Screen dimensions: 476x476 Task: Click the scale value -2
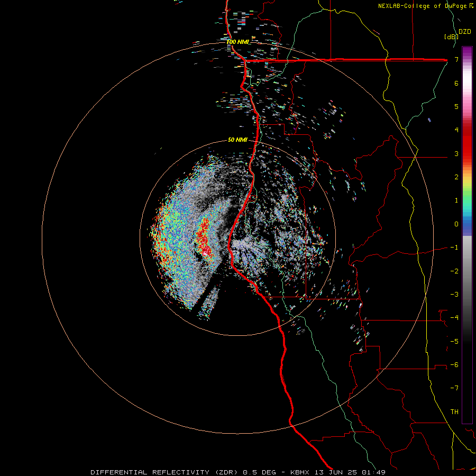[454, 271]
